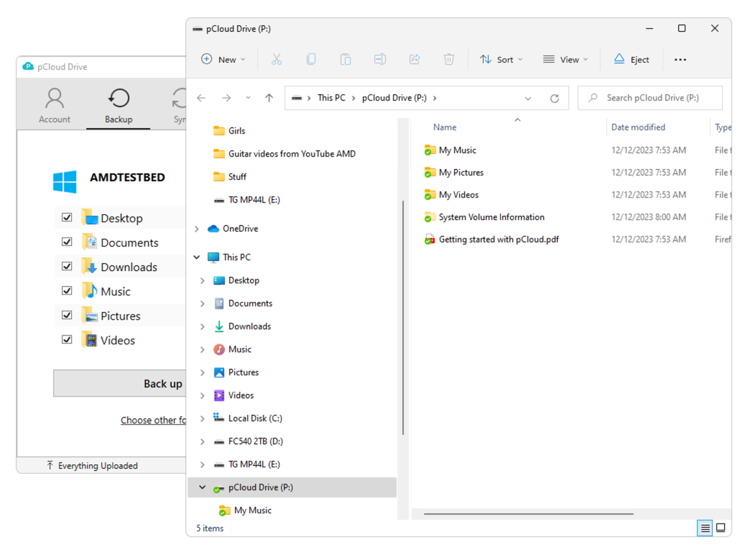Viewport: 756px width, 553px height.
Task: Open Account tab in pCloud Drive window
Action: [54, 105]
